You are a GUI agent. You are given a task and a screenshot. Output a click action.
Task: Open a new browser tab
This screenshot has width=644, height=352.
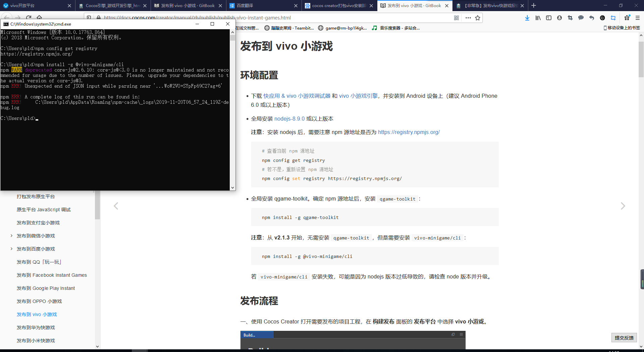coord(534,5)
